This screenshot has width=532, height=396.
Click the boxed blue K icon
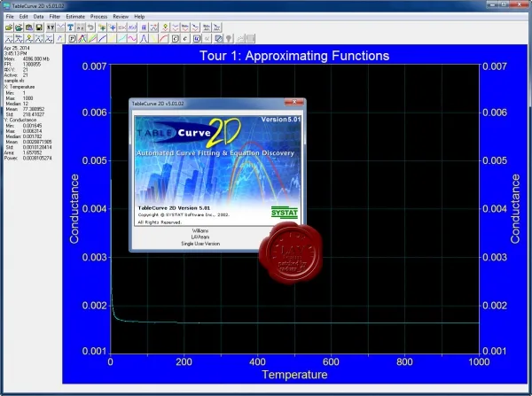tap(197, 39)
